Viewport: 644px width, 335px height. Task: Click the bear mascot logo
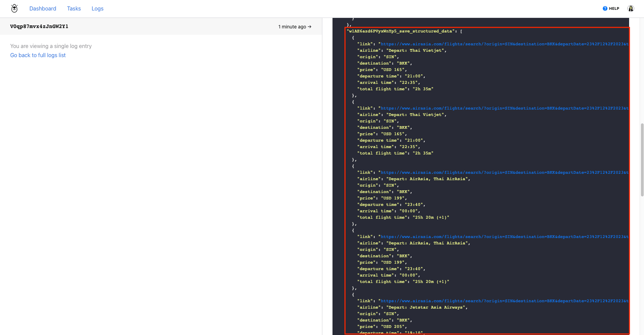(14, 8)
